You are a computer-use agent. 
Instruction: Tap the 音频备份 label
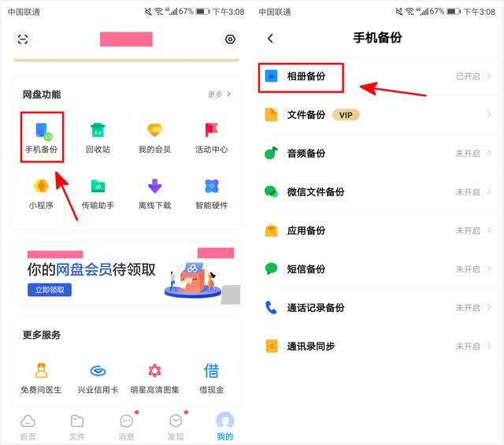pyautogui.click(x=306, y=154)
